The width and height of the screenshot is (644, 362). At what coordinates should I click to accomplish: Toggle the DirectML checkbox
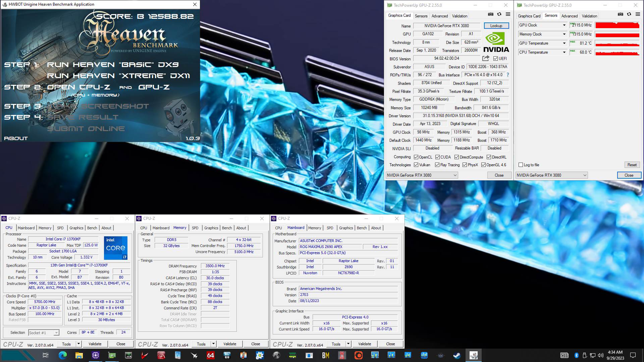(x=489, y=157)
